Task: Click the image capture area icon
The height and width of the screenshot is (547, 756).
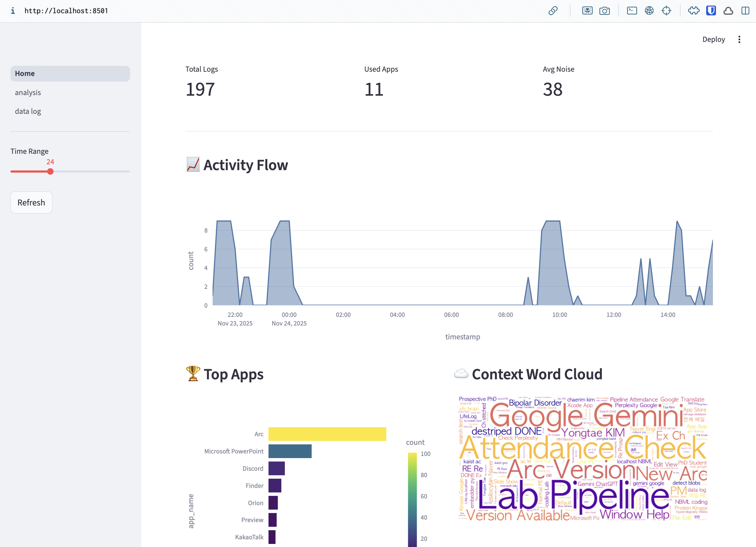Action: (587, 11)
